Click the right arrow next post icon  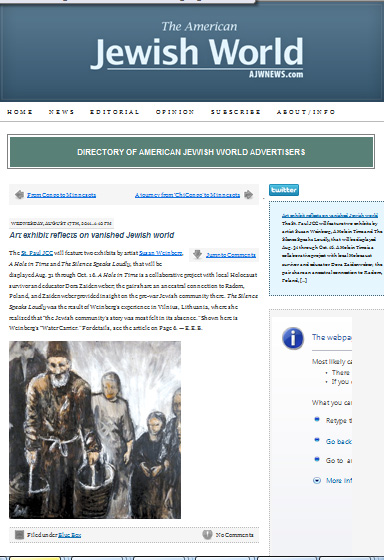[248, 195]
